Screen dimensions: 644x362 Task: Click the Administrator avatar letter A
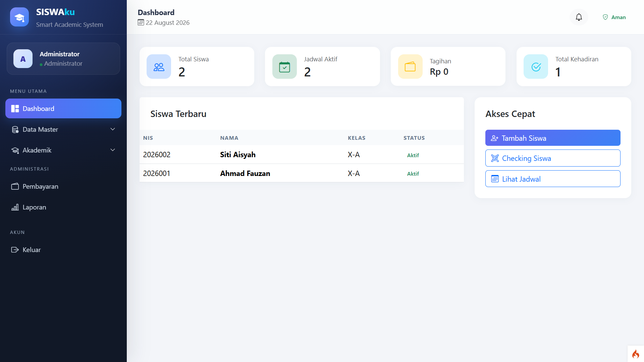[x=23, y=59]
